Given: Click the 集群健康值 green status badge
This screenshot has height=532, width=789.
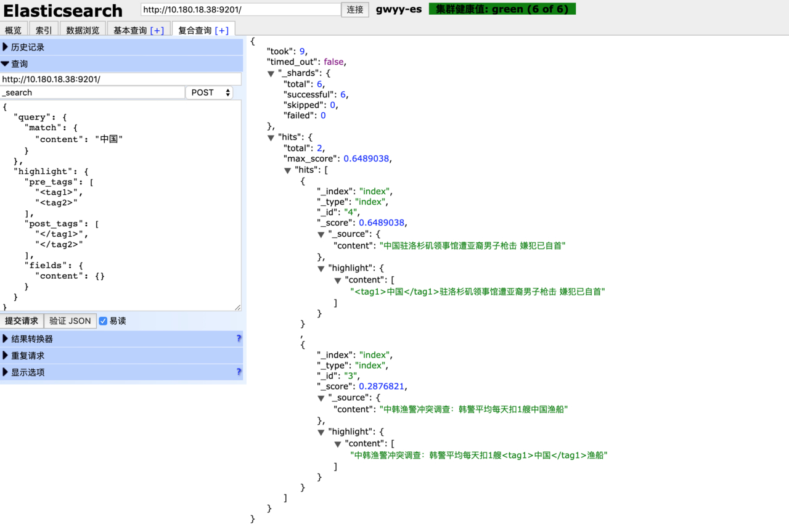Looking at the screenshot, I should click(x=502, y=9).
